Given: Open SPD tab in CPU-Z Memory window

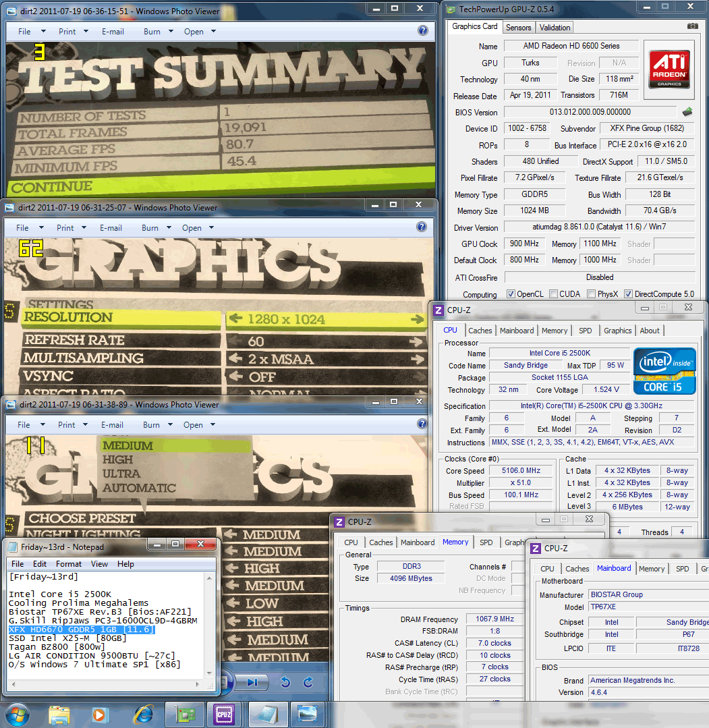Looking at the screenshot, I should tap(486, 542).
